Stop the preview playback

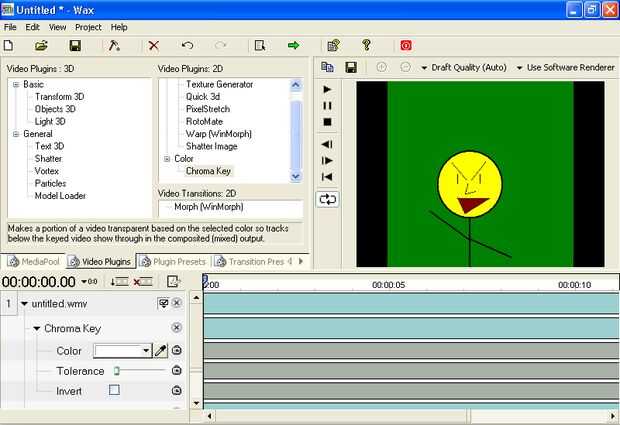[327, 122]
